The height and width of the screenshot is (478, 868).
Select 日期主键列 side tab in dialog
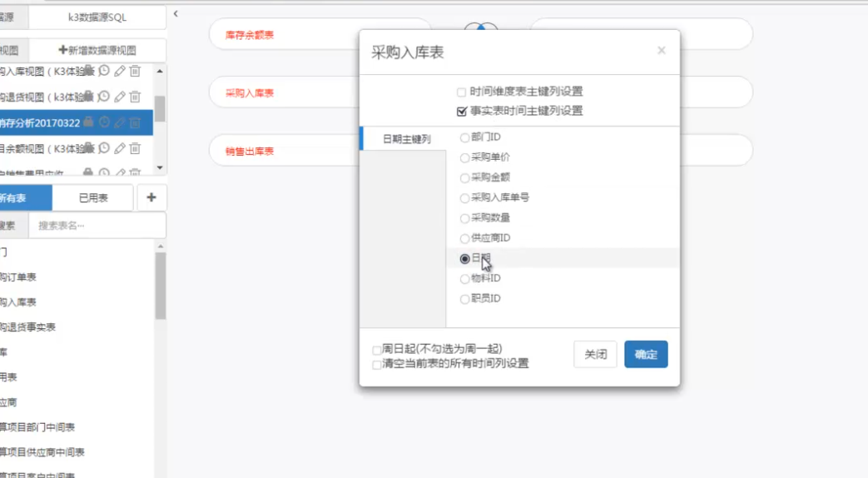tap(404, 138)
